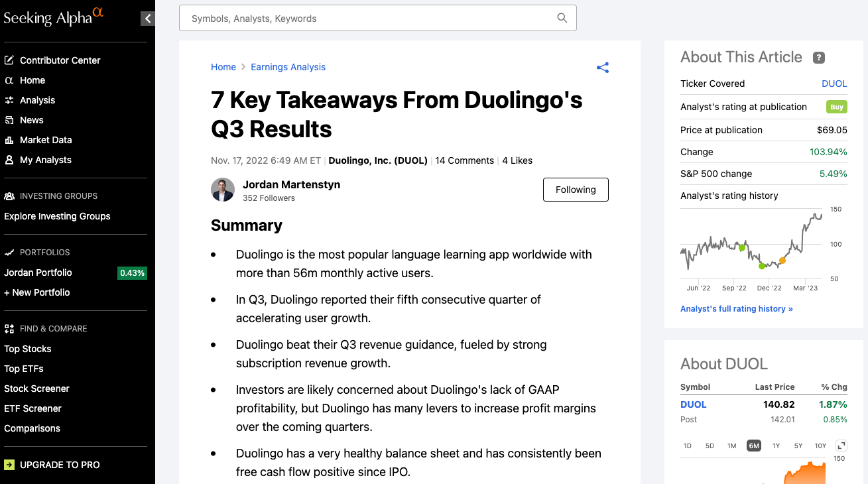The height and width of the screenshot is (484, 868).
Task: Click the orange Hold rating dot on chart
Action: 782,261
